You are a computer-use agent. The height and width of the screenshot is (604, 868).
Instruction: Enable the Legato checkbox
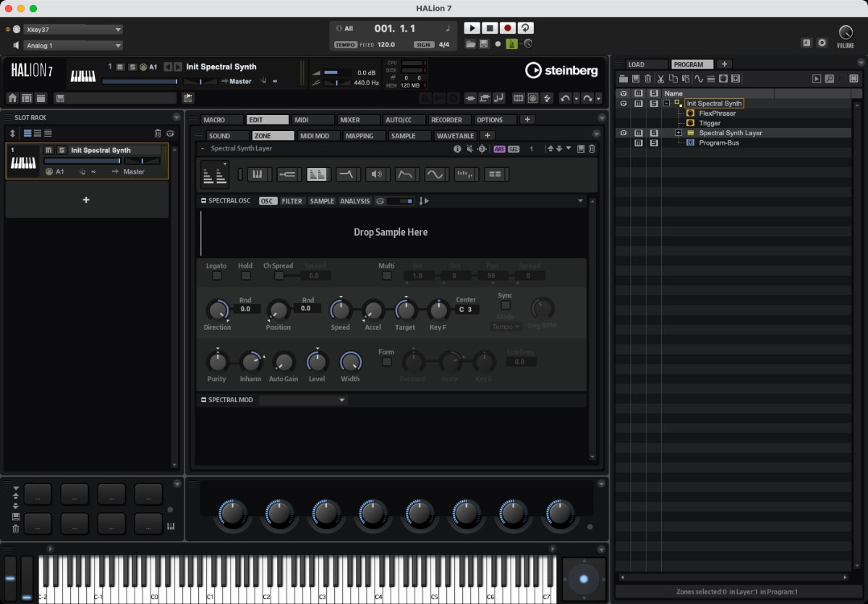pyautogui.click(x=216, y=276)
